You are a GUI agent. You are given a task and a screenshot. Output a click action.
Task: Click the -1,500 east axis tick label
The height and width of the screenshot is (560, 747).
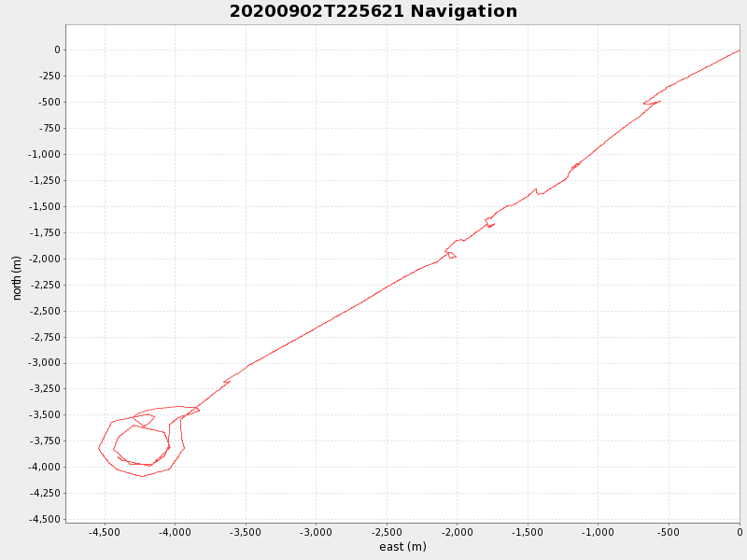coord(528,533)
